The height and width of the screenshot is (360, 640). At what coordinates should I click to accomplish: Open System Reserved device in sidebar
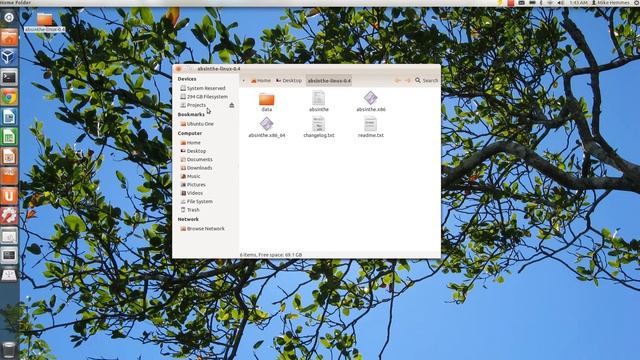tap(203, 88)
